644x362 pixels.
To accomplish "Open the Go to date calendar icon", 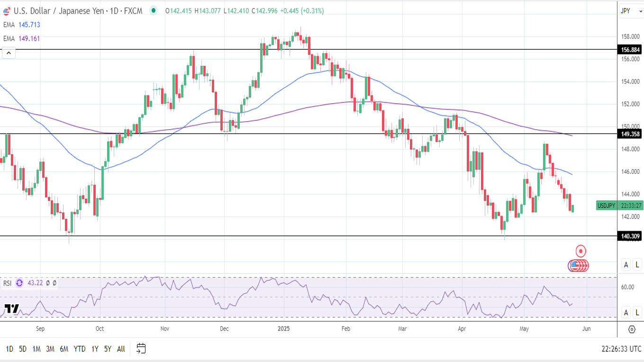I will point(141,349).
